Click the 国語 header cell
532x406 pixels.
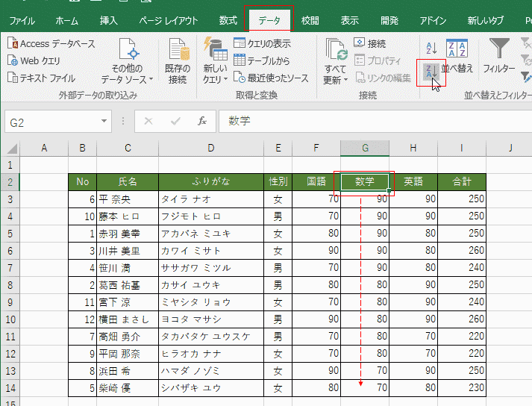[316, 182]
